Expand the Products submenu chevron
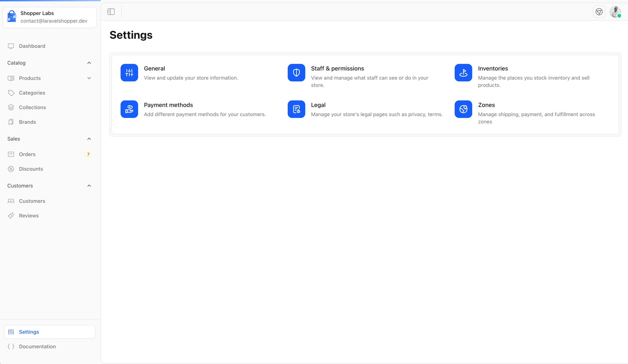The height and width of the screenshot is (364, 628). click(89, 78)
